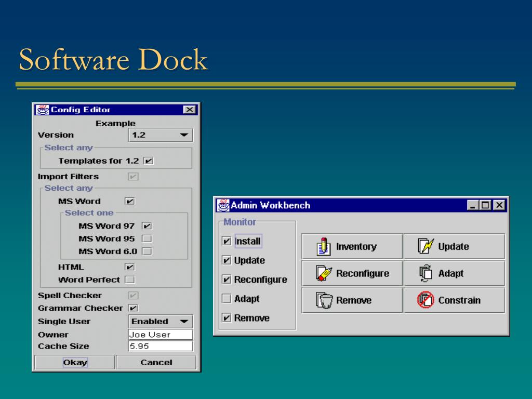Click the Version label in Config Editor
Viewport: 532px width, 399px height.
tap(56, 135)
